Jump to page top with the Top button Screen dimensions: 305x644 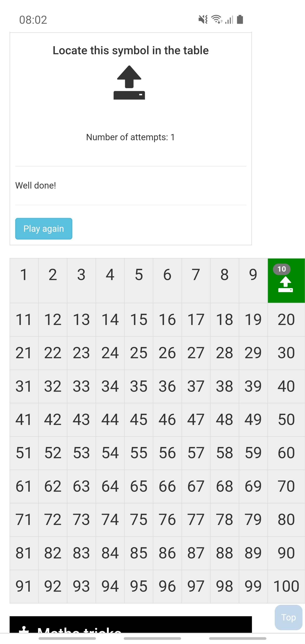pos(288,617)
